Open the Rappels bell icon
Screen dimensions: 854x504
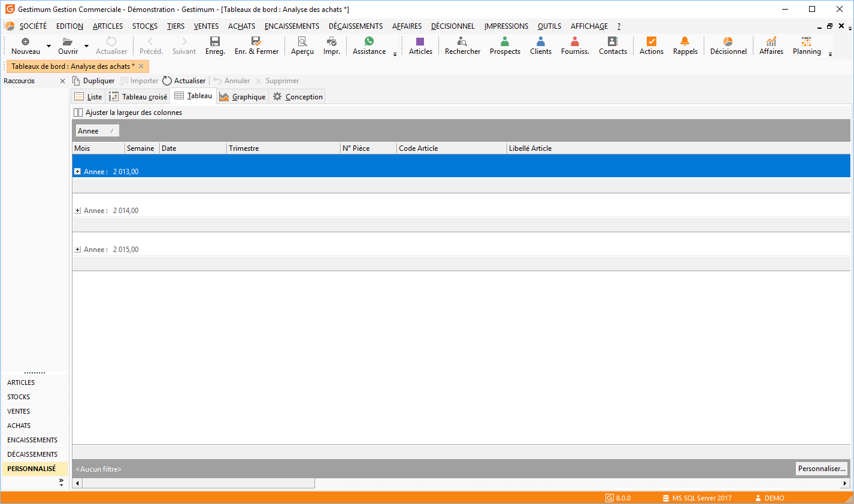pyautogui.click(x=685, y=45)
